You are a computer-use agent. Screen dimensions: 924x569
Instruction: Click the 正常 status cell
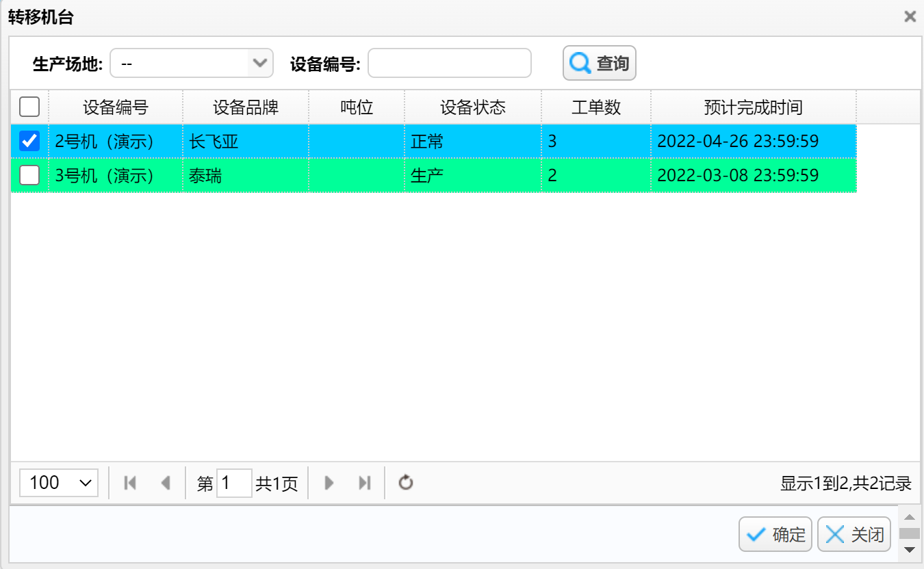[473, 142]
